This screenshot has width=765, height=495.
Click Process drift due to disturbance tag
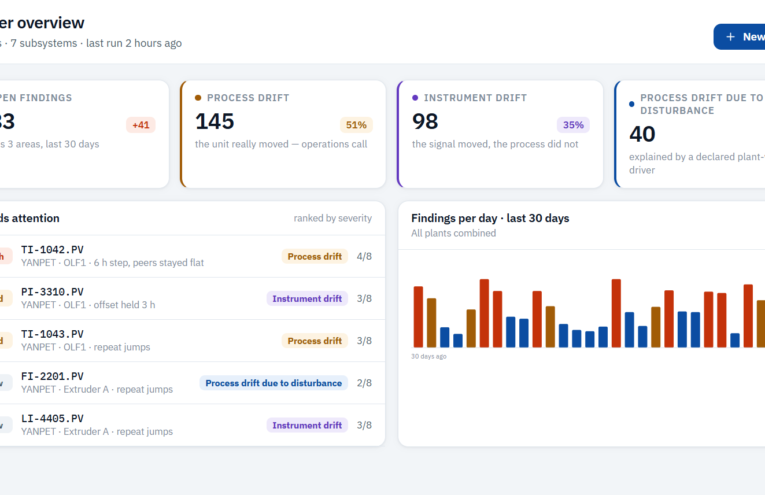click(x=274, y=383)
